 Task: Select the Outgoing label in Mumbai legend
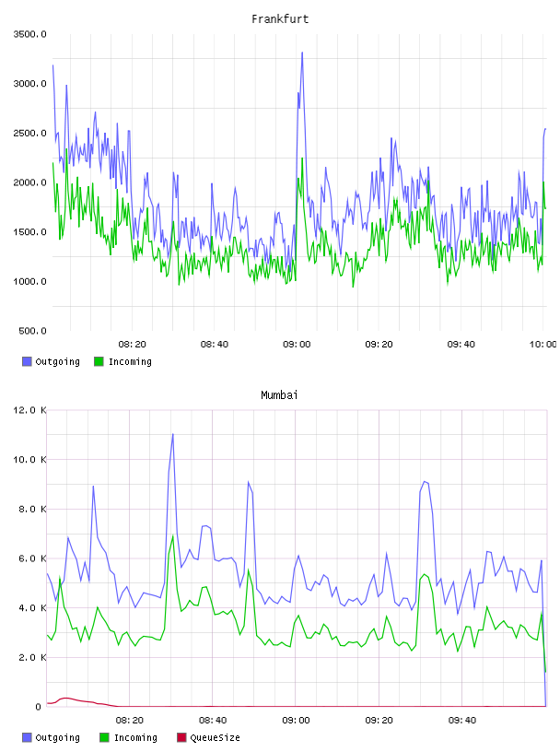click(x=57, y=738)
